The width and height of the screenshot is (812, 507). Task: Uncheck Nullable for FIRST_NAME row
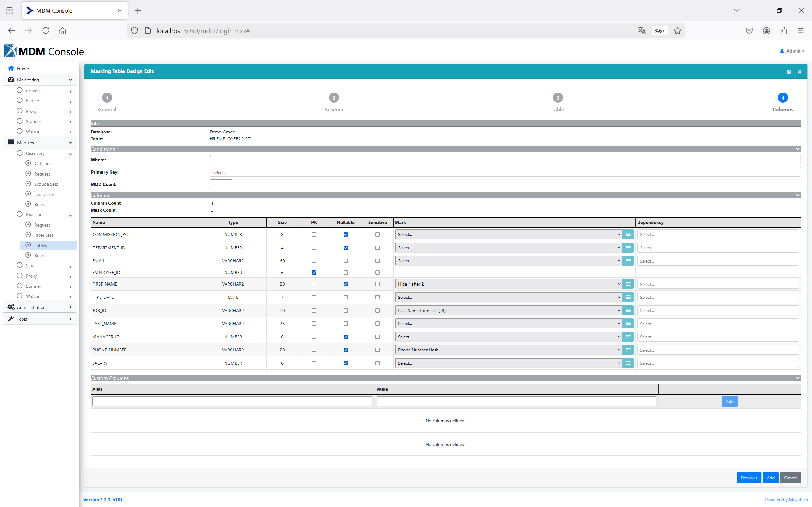346,284
